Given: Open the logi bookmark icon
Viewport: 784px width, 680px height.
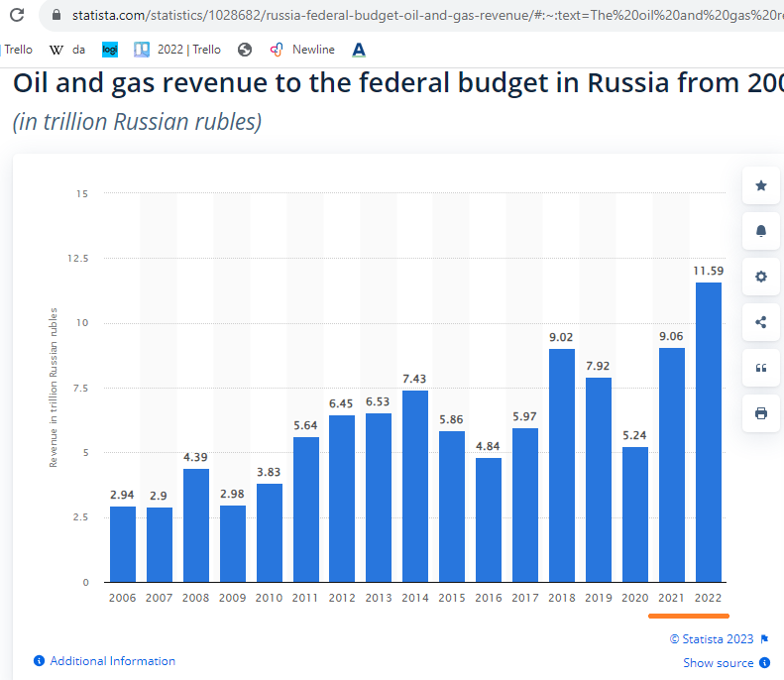Looking at the screenshot, I should pyautogui.click(x=110, y=50).
